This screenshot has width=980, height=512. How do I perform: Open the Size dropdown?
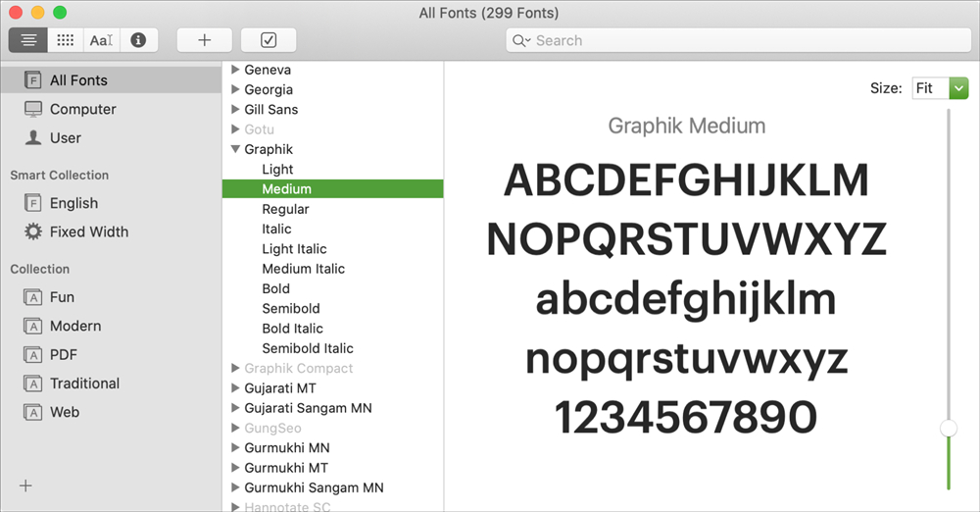click(x=939, y=88)
